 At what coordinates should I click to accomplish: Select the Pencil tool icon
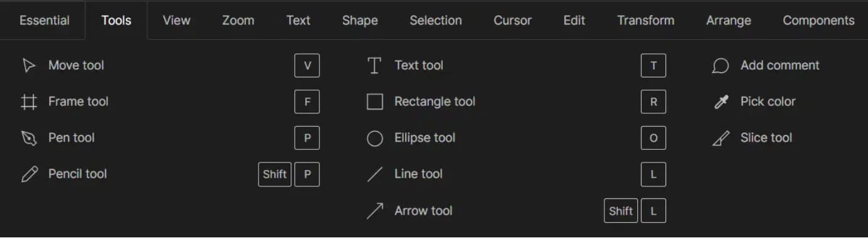coord(29,174)
